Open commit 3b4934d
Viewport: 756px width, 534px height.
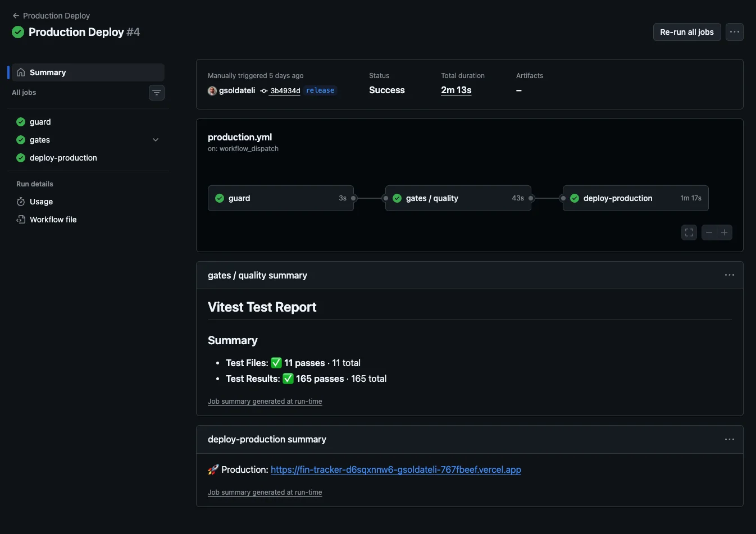[285, 91]
